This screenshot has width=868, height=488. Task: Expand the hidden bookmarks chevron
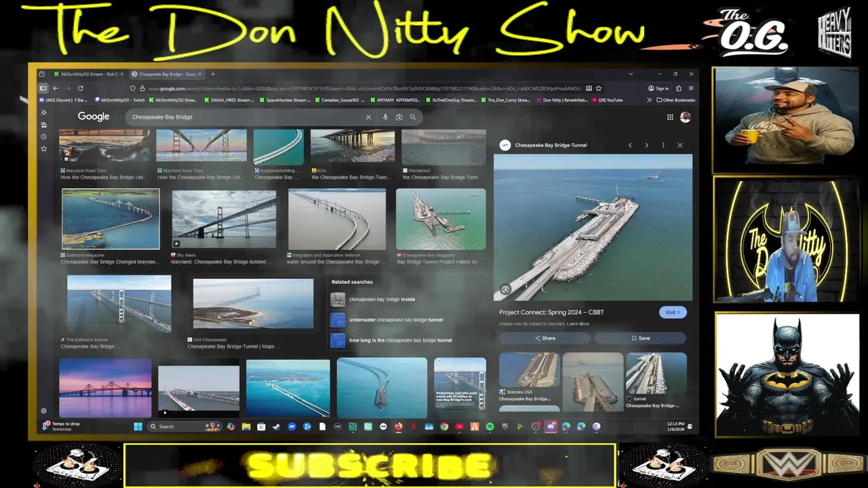[x=649, y=100]
